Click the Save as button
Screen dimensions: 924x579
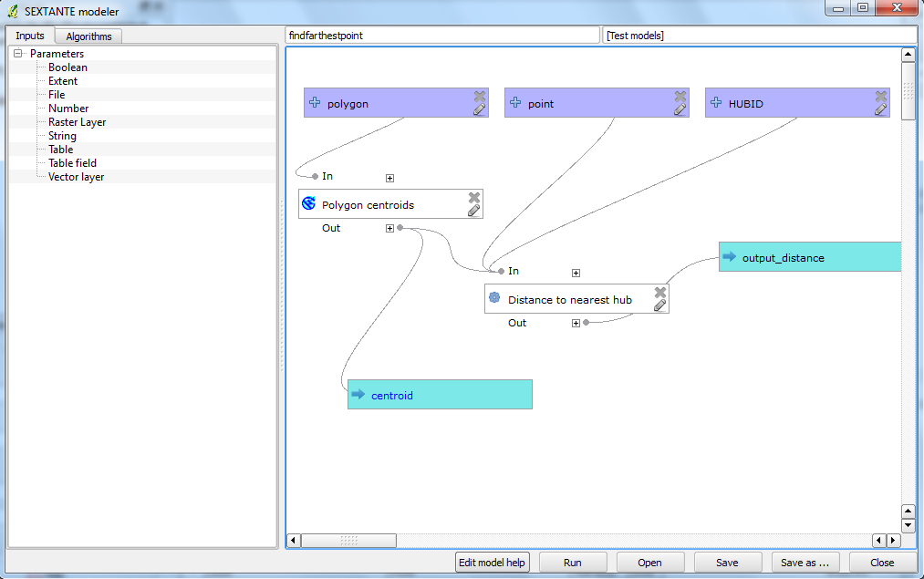pyautogui.click(x=805, y=562)
